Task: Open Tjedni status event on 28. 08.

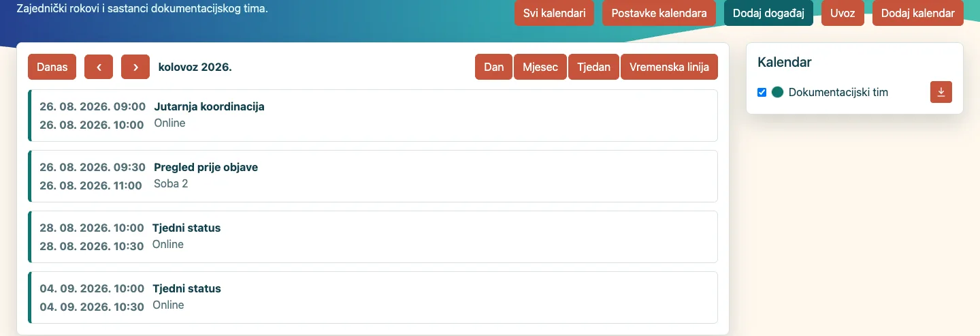Action: [373, 236]
